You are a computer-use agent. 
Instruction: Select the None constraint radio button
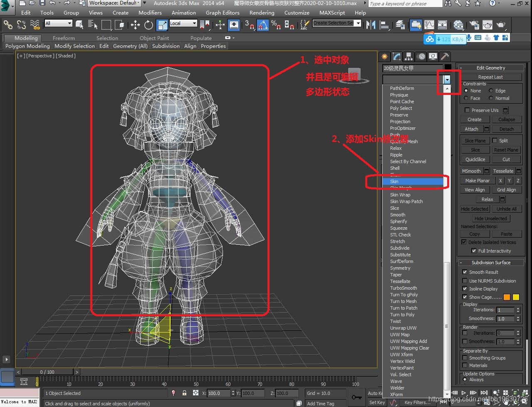[466, 91]
